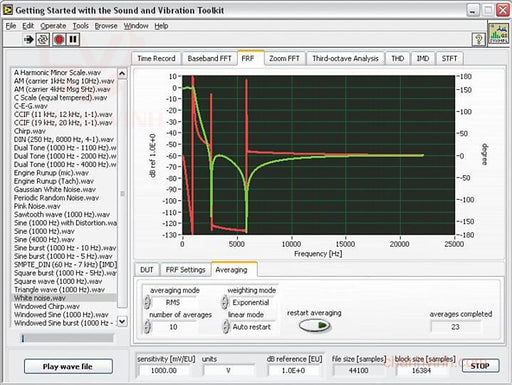
Task: Click the Run Continuously icon
Action: pyautogui.click(x=43, y=40)
